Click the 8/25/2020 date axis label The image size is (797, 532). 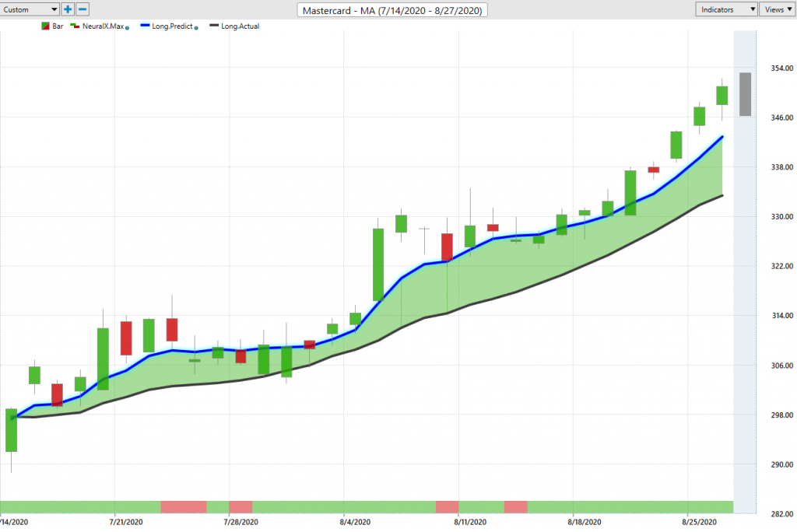[x=700, y=522]
